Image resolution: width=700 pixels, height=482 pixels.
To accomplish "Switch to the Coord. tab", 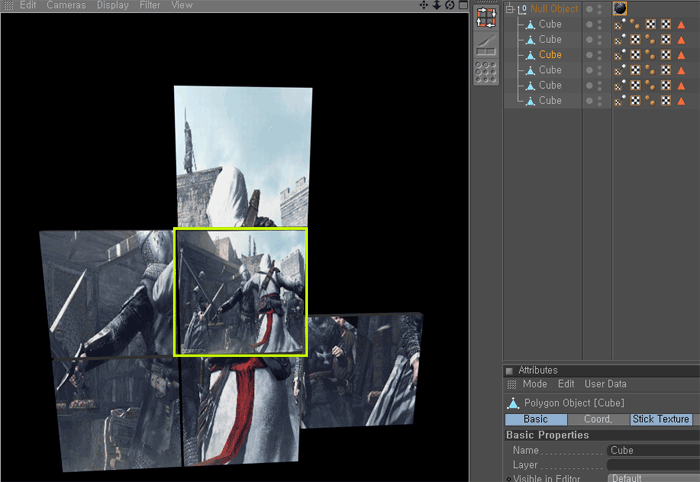I will 598,419.
